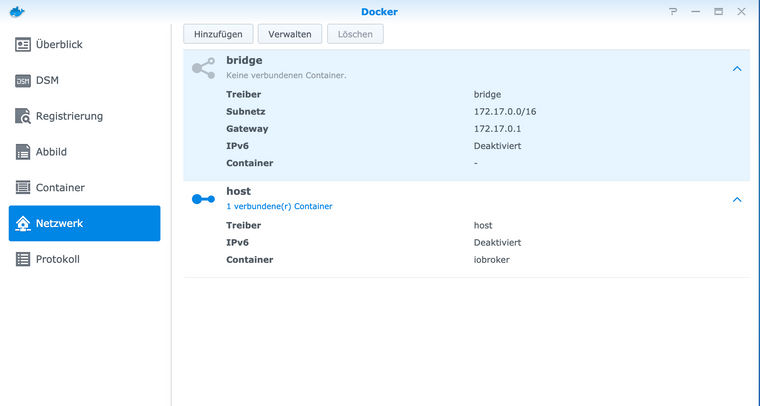Click subnet value 172.17.0.0/16
The width and height of the screenshot is (760, 406).
pyautogui.click(x=505, y=112)
